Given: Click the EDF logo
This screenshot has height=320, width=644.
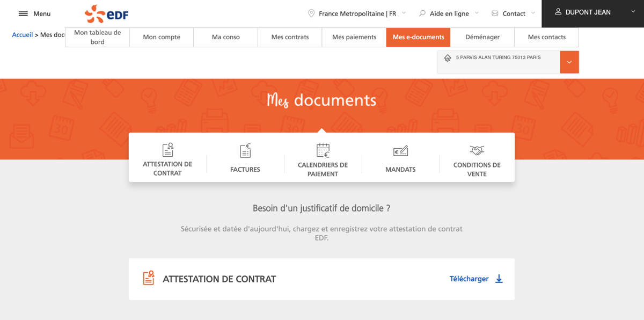Looking at the screenshot, I should point(106,13).
